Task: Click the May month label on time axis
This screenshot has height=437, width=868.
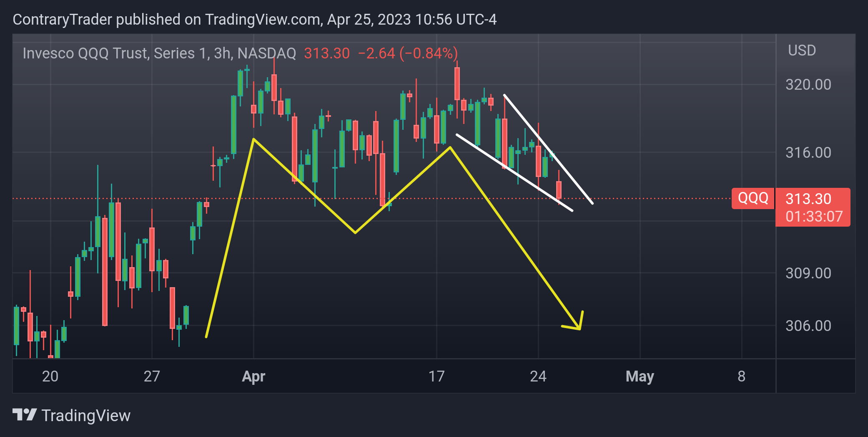Action: [x=640, y=377]
